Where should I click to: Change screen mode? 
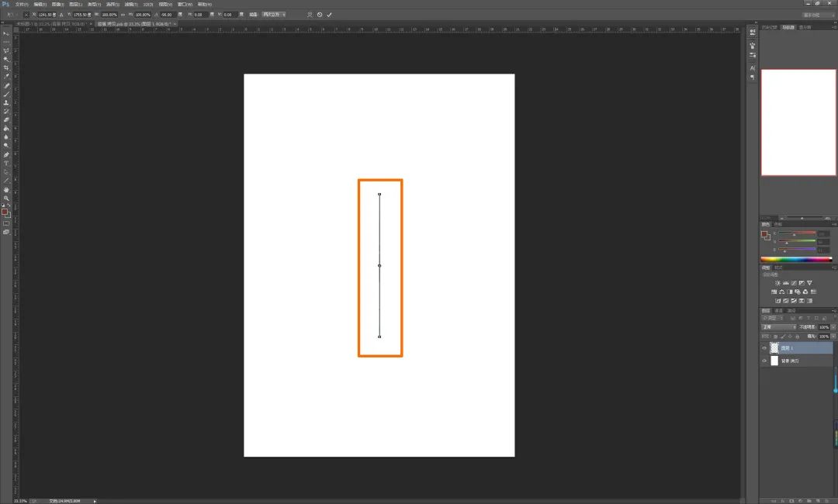[6, 232]
